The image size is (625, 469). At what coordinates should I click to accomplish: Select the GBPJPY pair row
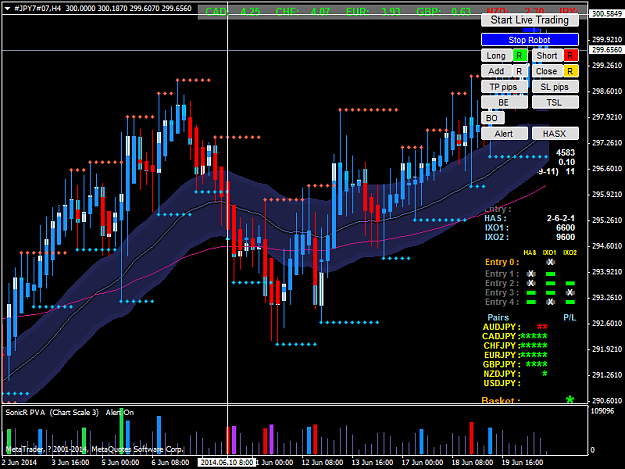click(515, 364)
